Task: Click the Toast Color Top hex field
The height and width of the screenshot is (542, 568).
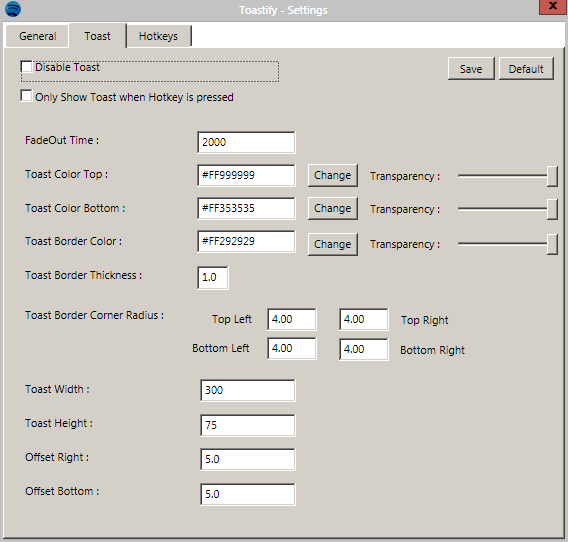Action: pyautogui.click(x=246, y=175)
